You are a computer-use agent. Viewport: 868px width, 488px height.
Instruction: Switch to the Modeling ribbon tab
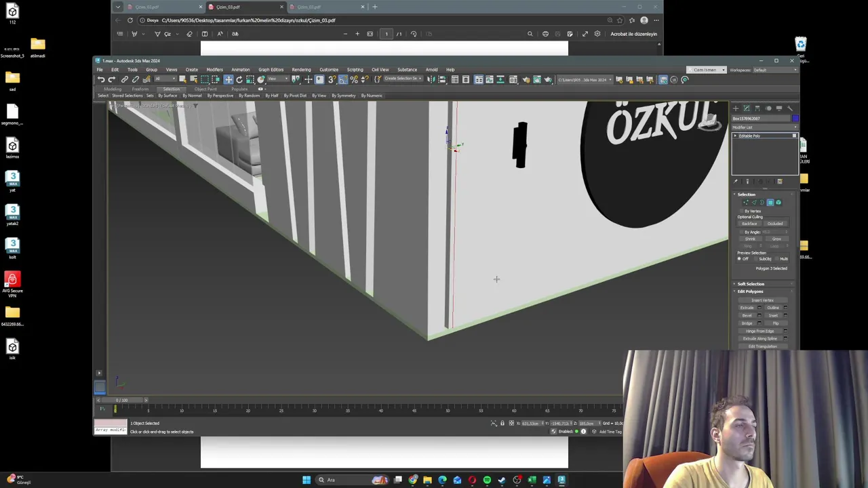(113, 89)
